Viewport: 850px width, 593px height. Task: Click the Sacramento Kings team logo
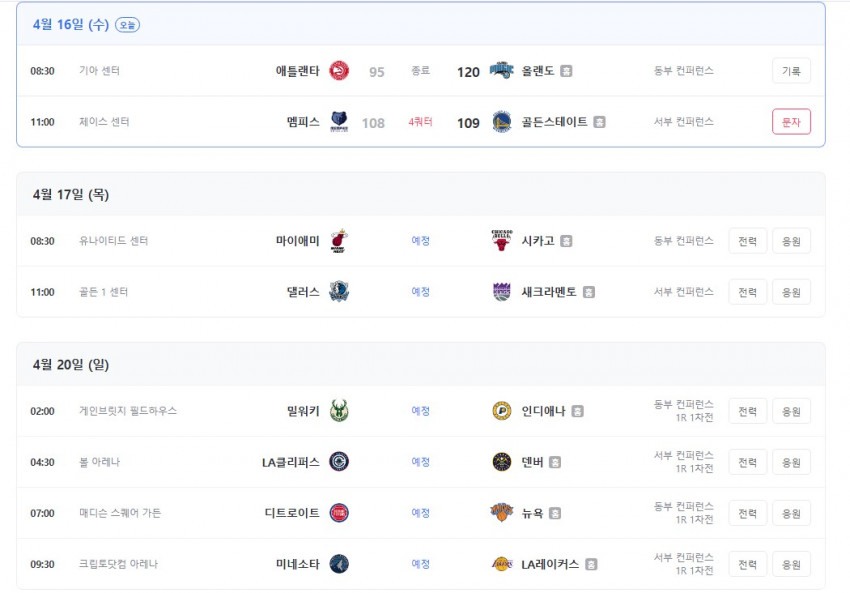coord(501,292)
